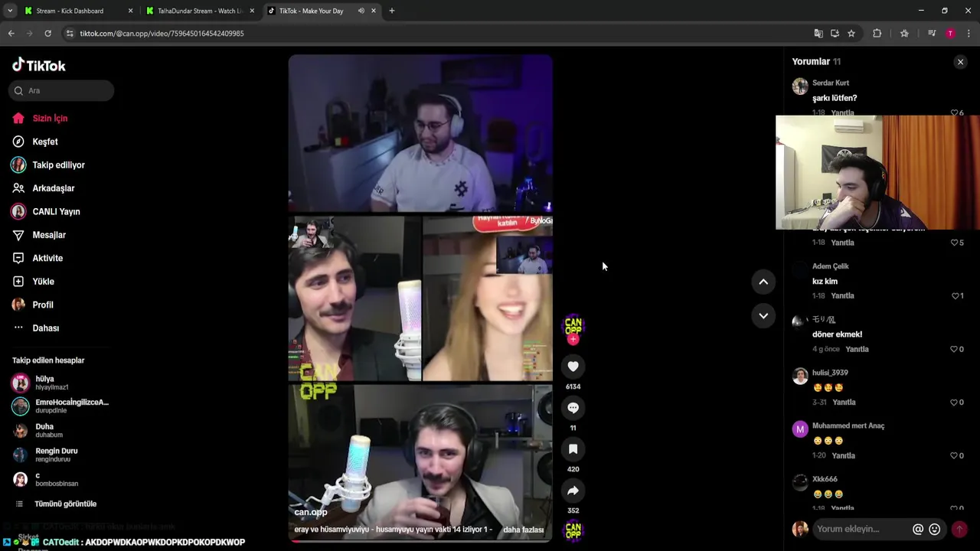Open Chrome menu three dots
980x551 pixels.
click(969, 34)
